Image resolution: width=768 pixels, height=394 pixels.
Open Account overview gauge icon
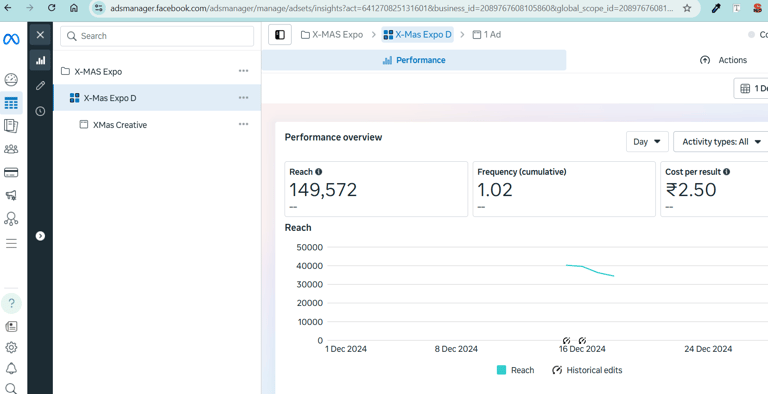[11, 79]
